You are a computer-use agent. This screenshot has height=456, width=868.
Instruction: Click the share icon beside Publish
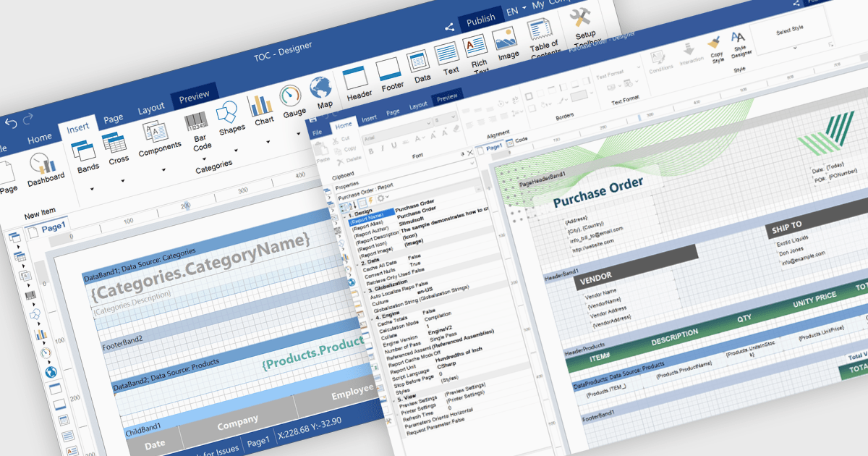[450, 28]
